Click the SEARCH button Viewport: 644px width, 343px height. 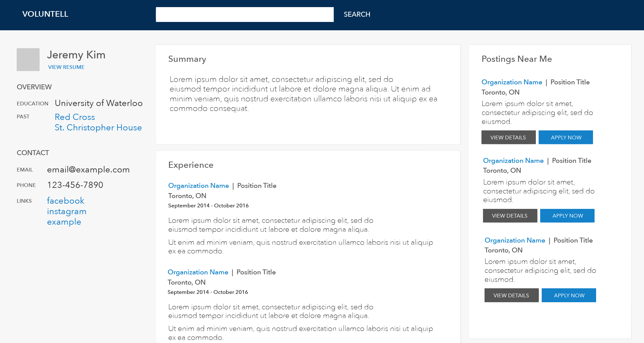pyautogui.click(x=357, y=14)
